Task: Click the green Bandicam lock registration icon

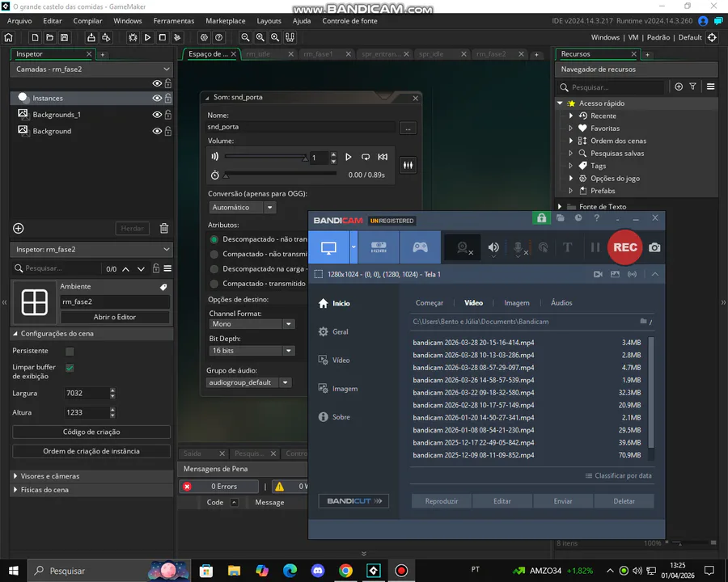Action: coord(541,217)
